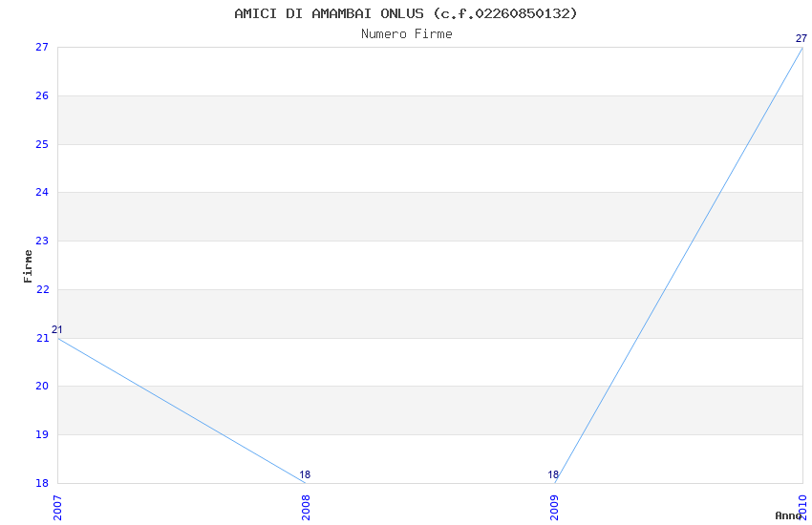This screenshot has height=525, width=812.
Task: Click the 2008 x-axis year label
Action: click(x=306, y=508)
